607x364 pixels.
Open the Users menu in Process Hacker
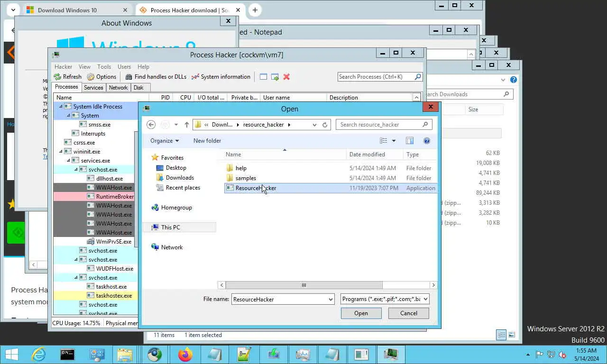124,67
